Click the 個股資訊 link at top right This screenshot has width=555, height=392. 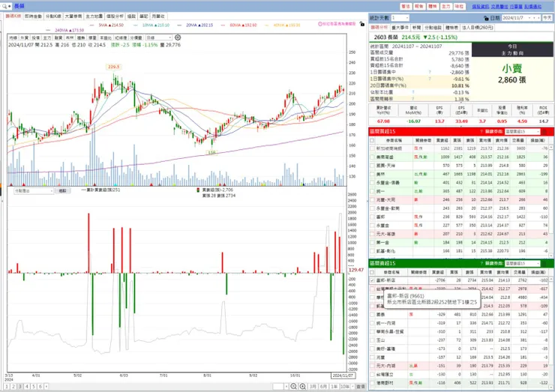click(480, 6)
